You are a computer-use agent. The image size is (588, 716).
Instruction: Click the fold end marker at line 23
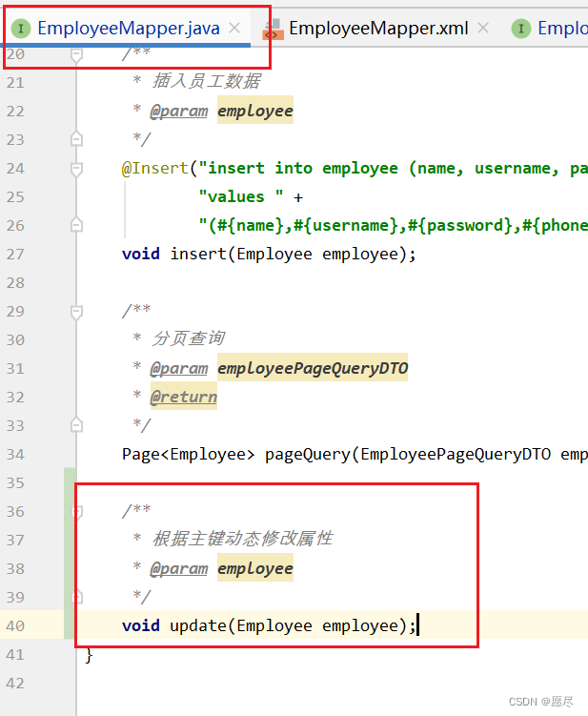point(76,139)
